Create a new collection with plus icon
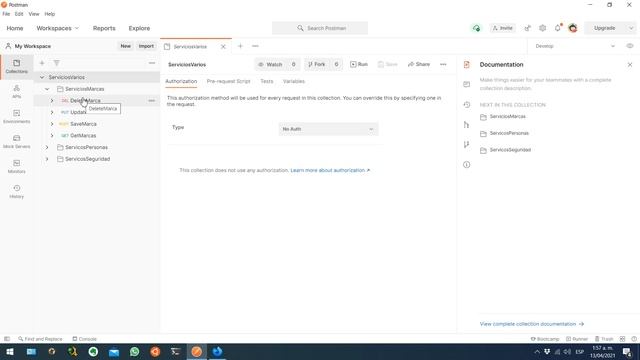640x360 pixels. point(42,63)
